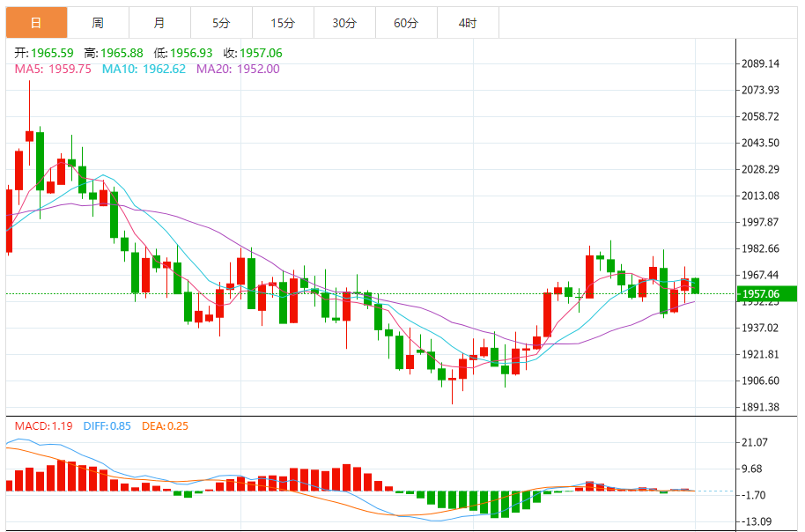This screenshot has width=805, height=532.
Task: Click the 1891.38 price axis label
Action: [x=760, y=407]
